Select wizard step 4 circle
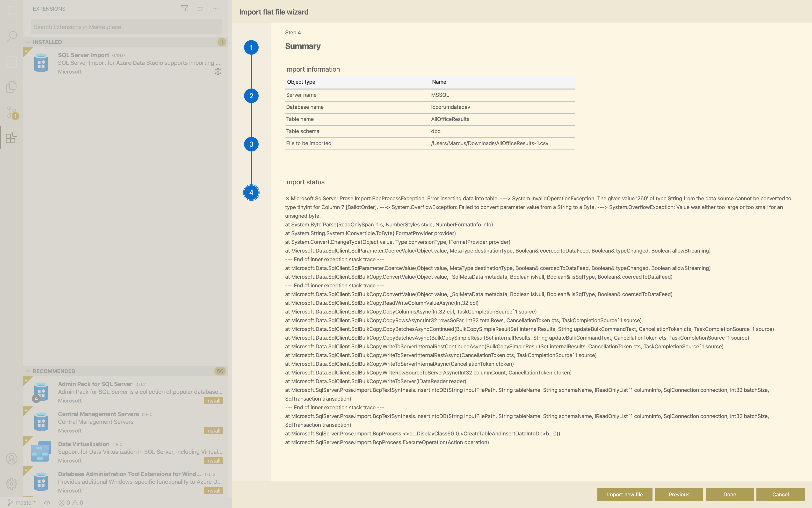Viewport: 812px width, 508px height. (x=251, y=193)
